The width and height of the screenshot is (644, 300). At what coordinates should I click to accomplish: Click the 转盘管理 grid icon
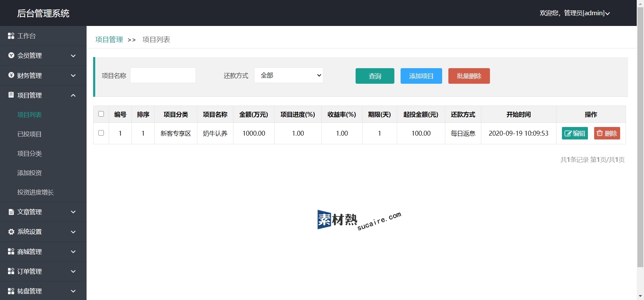coord(11,291)
